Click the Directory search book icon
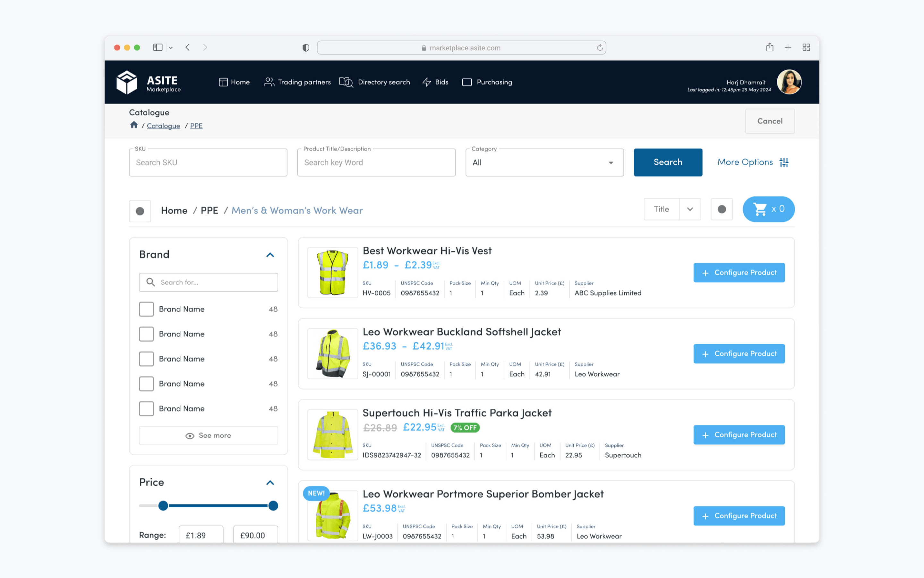The height and width of the screenshot is (578, 924). pyautogui.click(x=346, y=82)
